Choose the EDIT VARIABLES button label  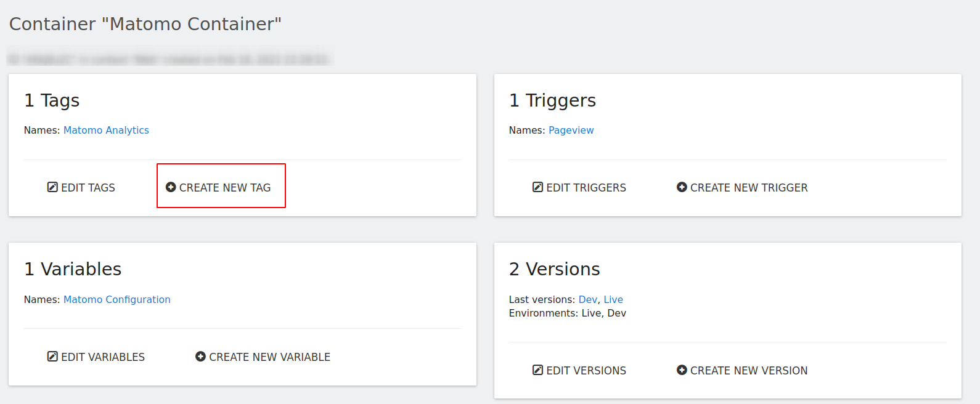pos(103,357)
